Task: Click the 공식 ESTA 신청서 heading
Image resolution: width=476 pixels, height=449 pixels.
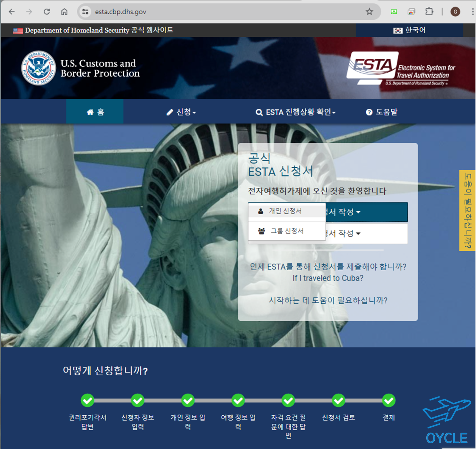Action: 281,165
